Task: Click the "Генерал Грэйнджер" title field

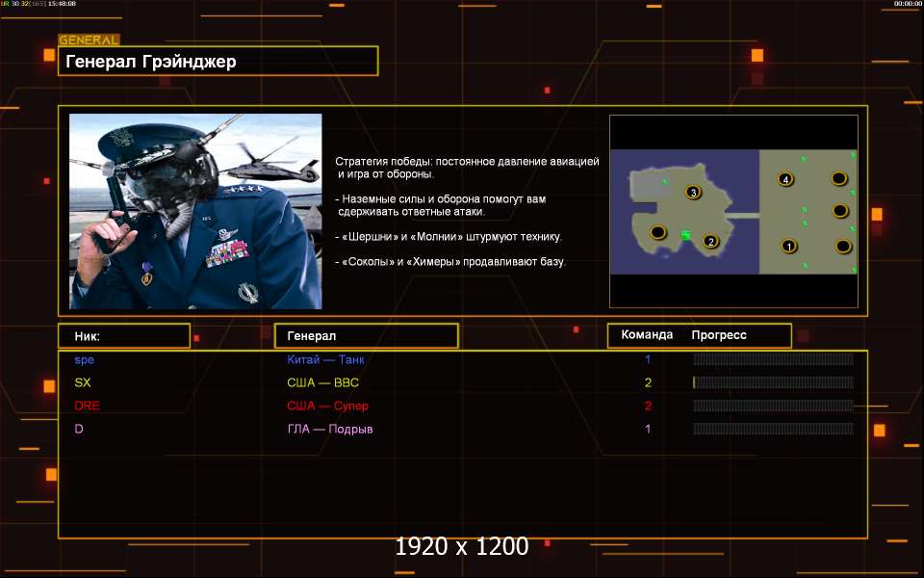Action: (x=218, y=62)
